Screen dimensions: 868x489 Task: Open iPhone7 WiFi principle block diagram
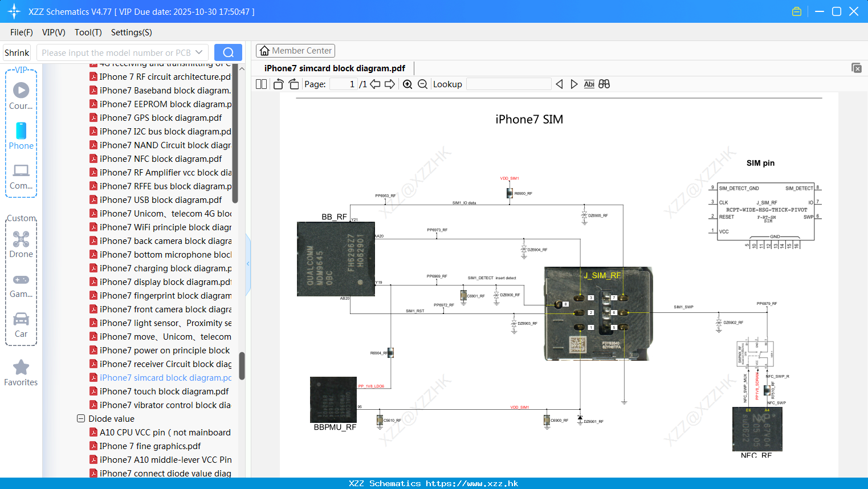(160, 227)
